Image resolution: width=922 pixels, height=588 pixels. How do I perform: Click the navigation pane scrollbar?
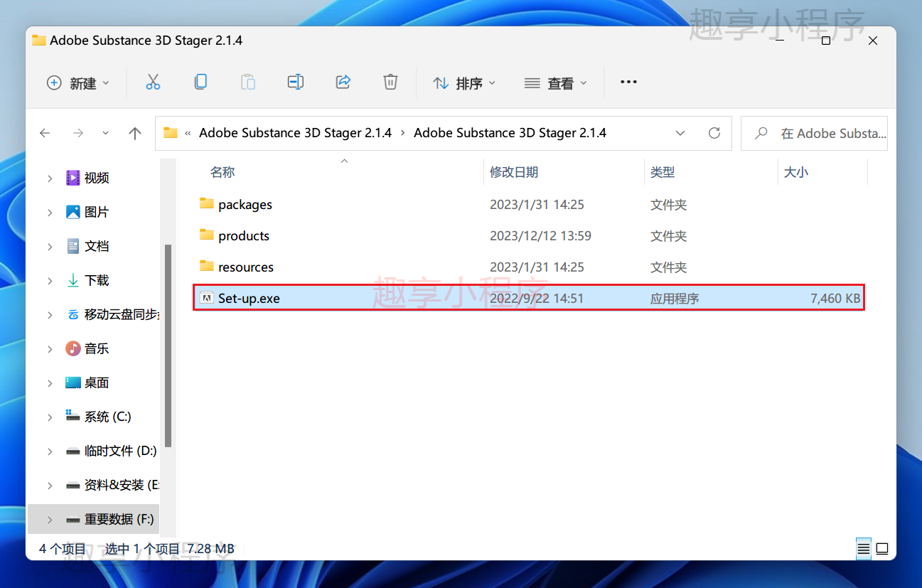click(x=168, y=345)
